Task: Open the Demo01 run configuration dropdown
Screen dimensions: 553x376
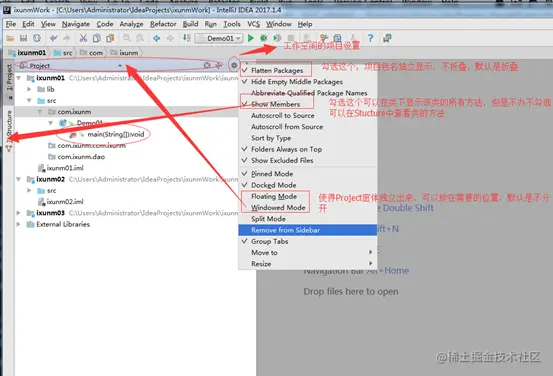Action: click(219, 38)
